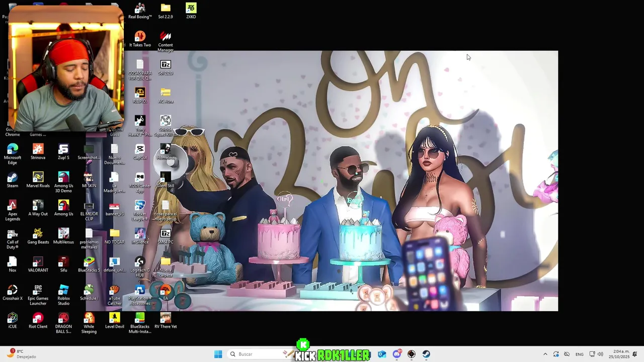The image size is (644, 362).
Task: Launch In Silence from the desktop
Action: click(x=140, y=236)
